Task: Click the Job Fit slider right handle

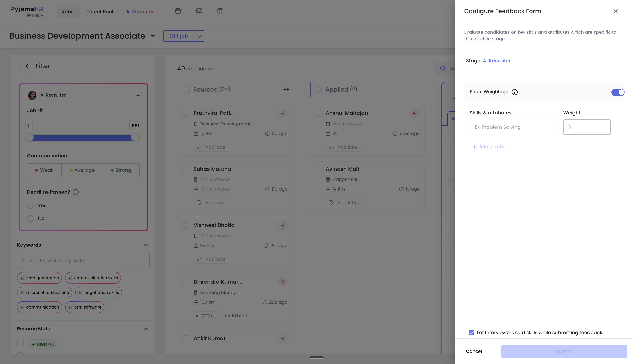Action: pos(135,137)
